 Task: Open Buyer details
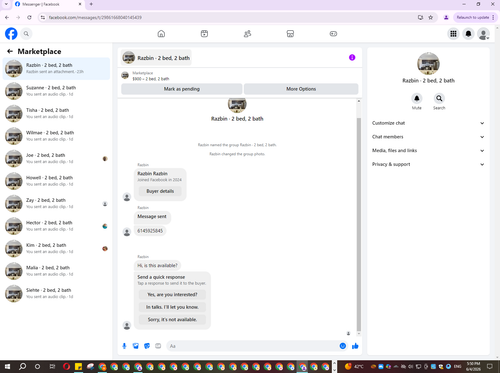(x=160, y=191)
